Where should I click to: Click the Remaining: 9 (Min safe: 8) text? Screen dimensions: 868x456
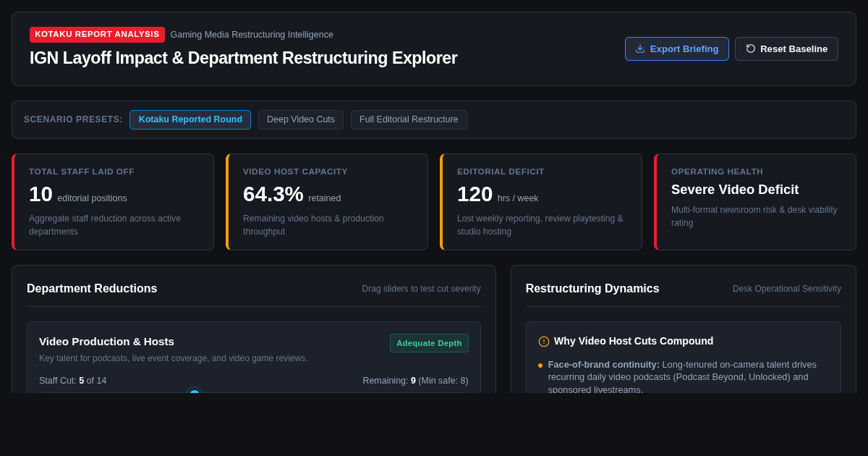point(415,381)
